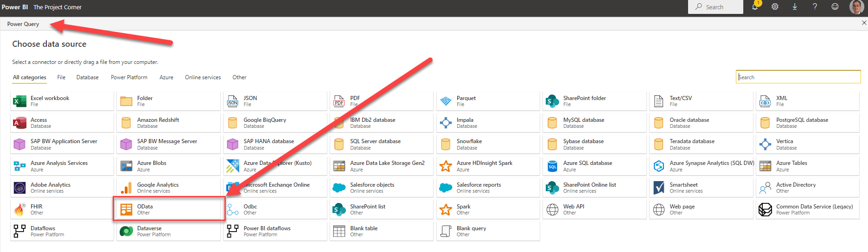Image resolution: width=868 pixels, height=252 pixels.
Task: Focus the connector Search field
Action: [x=798, y=77]
